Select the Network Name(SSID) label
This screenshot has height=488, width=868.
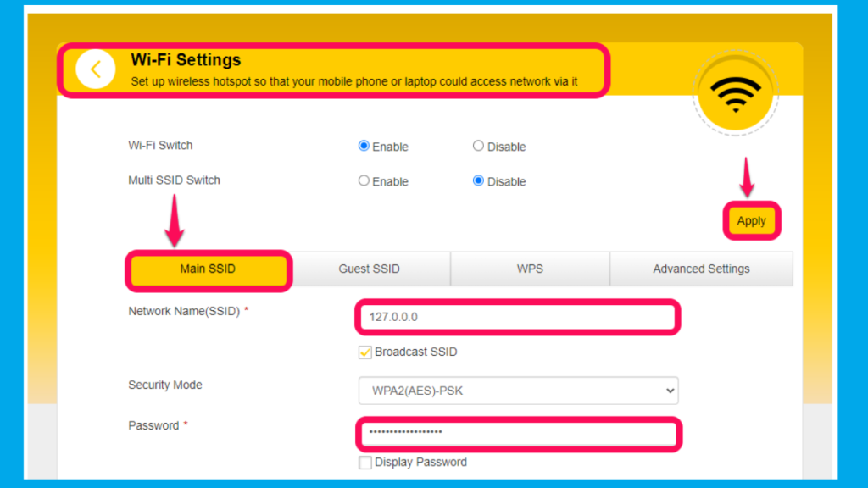[x=184, y=312]
